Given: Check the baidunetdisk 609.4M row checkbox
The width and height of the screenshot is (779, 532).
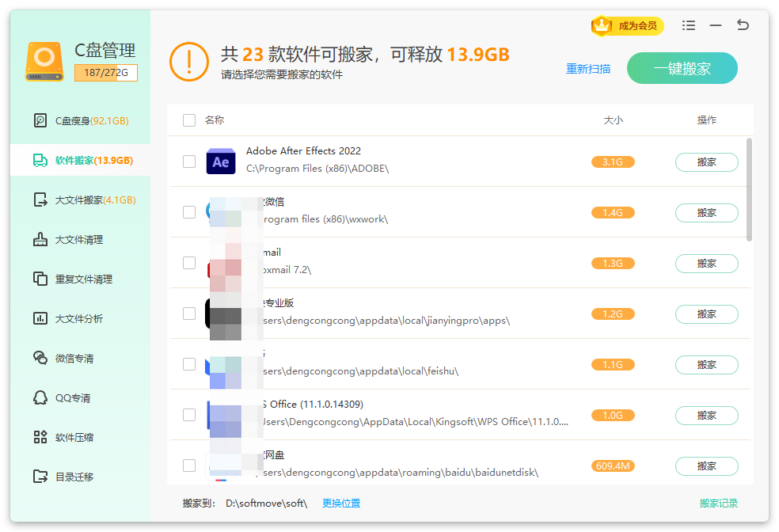Looking at the screenshot, I should [x=188, y=465].
